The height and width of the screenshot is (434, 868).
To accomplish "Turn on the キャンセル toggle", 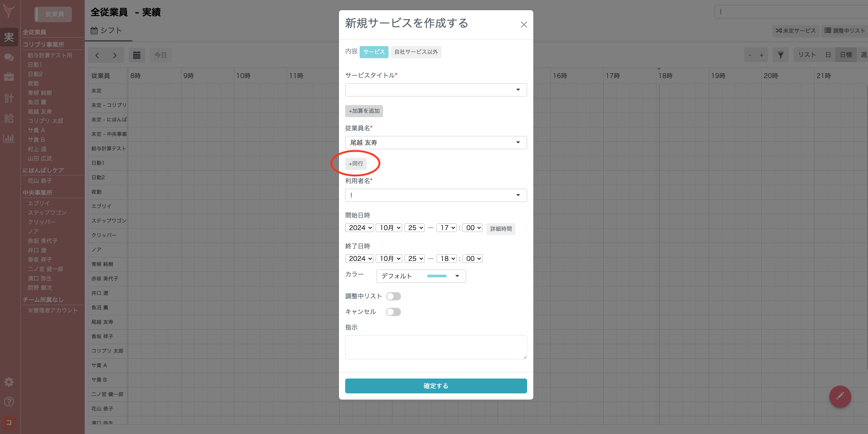I will (x=394, y=312).
